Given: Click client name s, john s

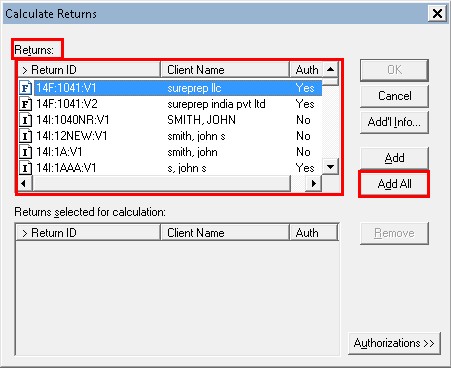Looking at the screenshot, I should coord(187,168).
